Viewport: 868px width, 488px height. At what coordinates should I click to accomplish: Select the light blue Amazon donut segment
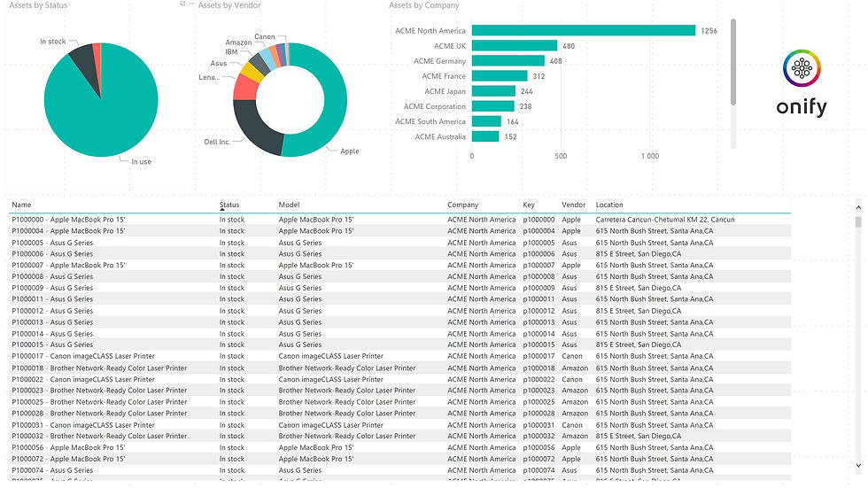pyautogui.click(x=267, y=58)
